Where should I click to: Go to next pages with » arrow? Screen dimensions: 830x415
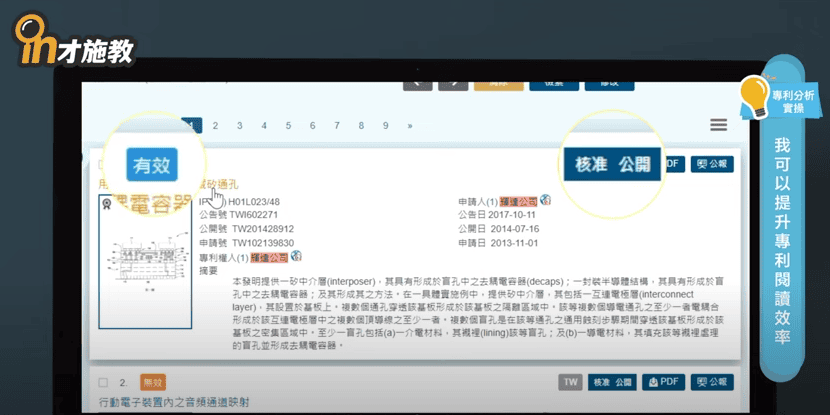coord(410,126)
